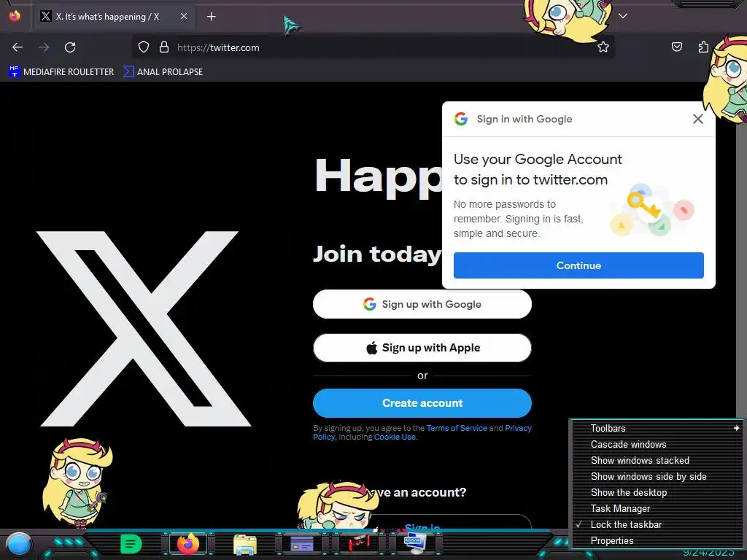Open the green chat app taskbar icon
Screen dimensions: 747x560
[x=131, y=544]
